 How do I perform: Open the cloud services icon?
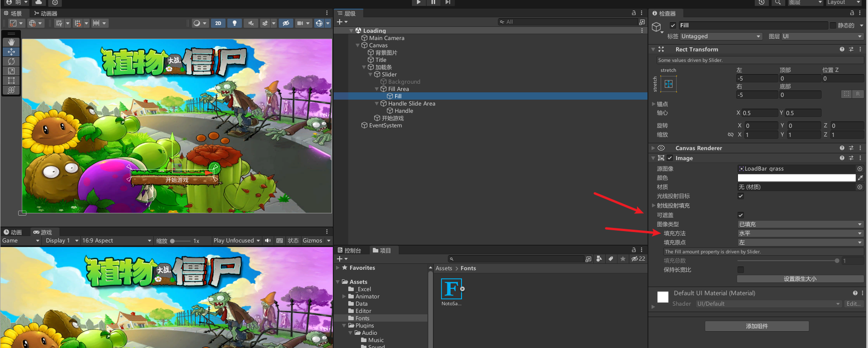[39, 2]
